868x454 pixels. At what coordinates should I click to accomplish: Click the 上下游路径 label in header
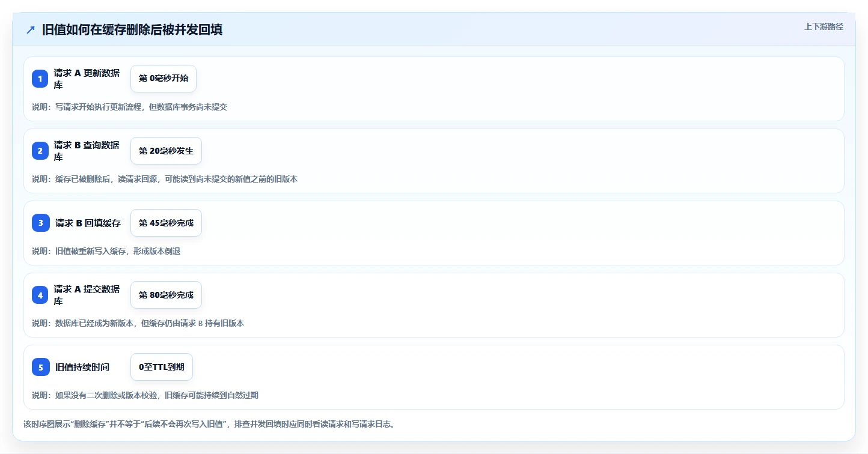click(x=824, y=26)
